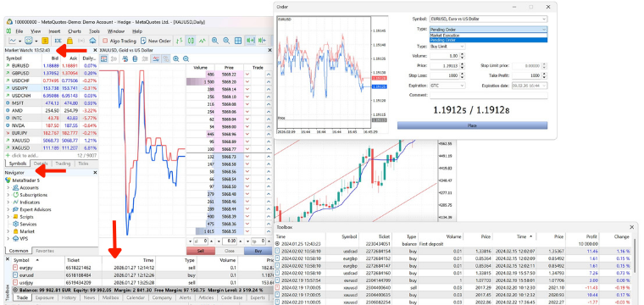
Task: Open the Market shopping bag toolbar icon
Action: click(69, 41)
